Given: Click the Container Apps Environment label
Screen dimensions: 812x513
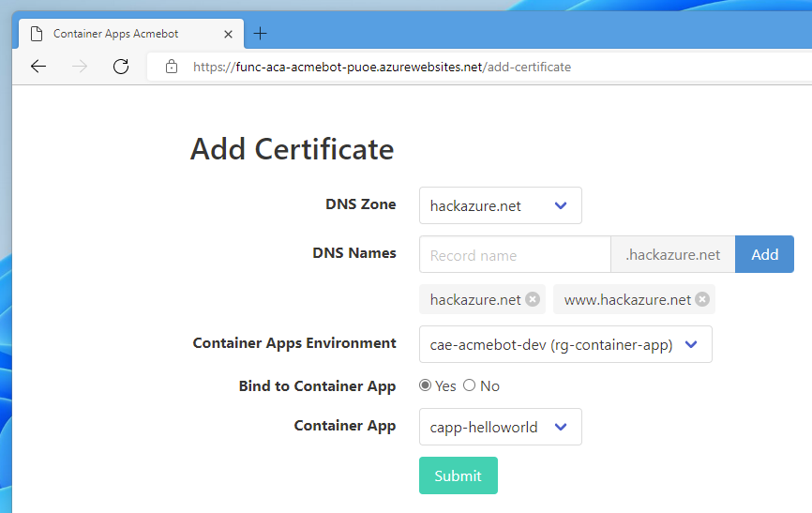Looking at the screenshot, I should pos(294,343).
